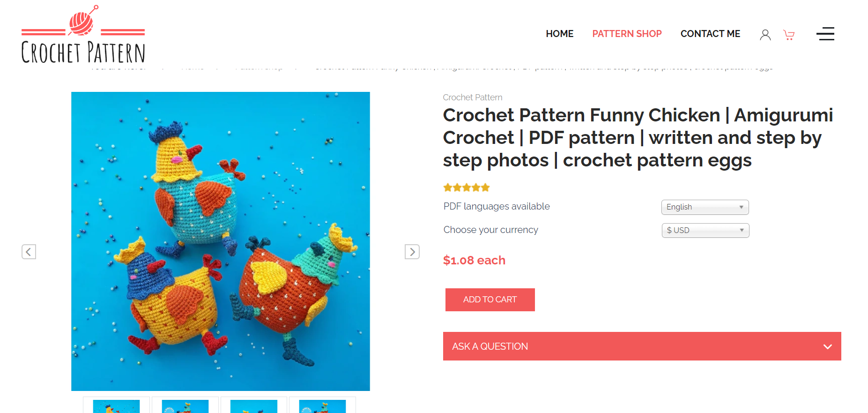Image resolution: width=868 pixels, height=413 pixels.
Task: Open the PDF languages dropdown showing English
Action: pyautogui.click(x=705, y=207)
